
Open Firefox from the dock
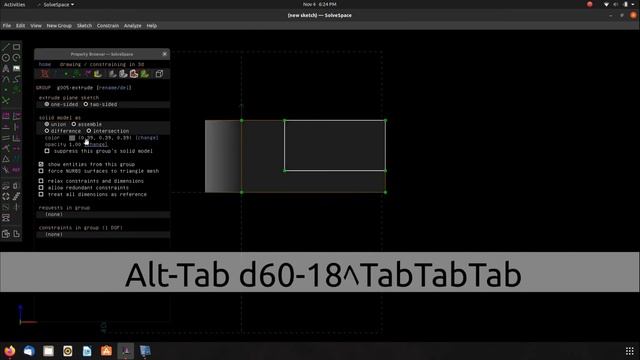pyautogui.click(x=10, y=351)
